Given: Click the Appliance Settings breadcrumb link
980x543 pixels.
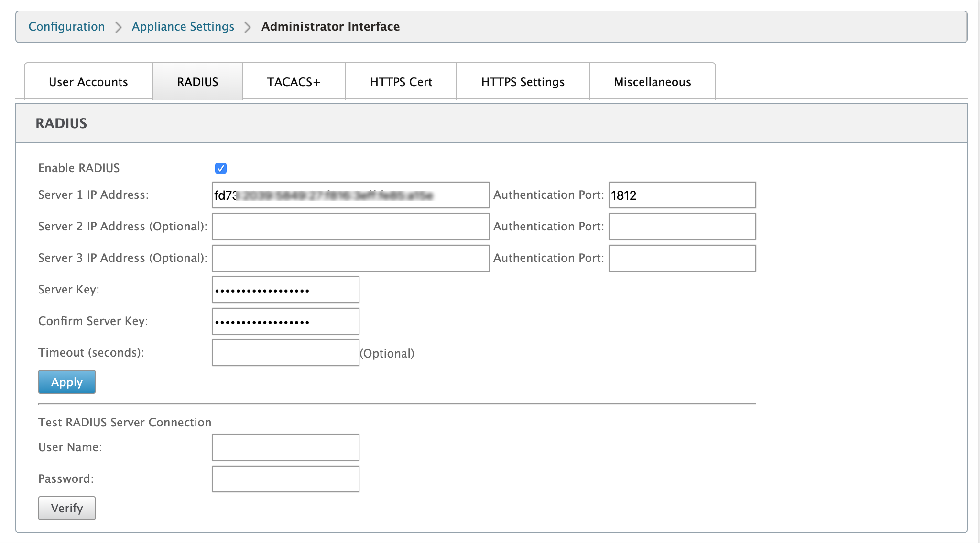Looking at the screenshot, I should [183, 27].
